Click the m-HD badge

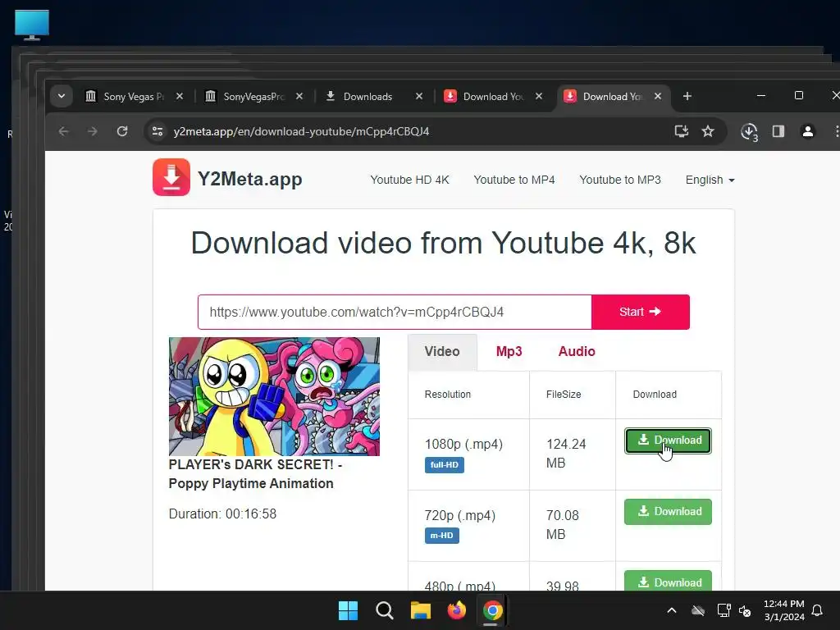pos(442,535)
